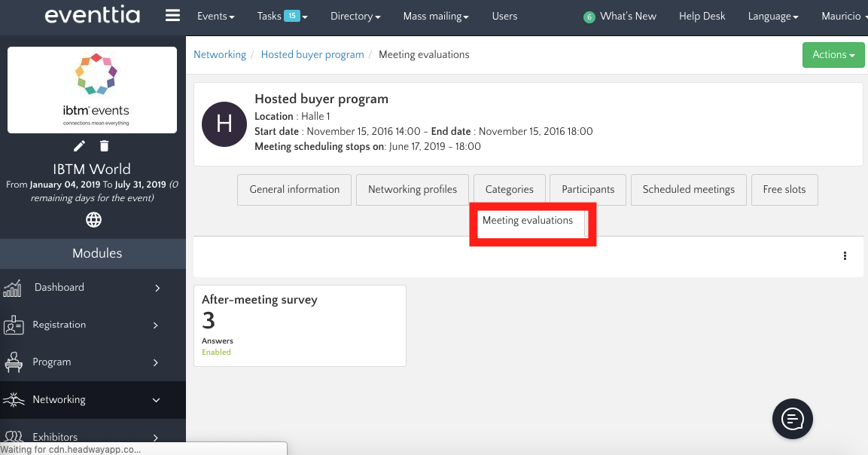Open the After-meeting survey card
Viewport: 868px width, 455px height.
click(x=300, y=325)
